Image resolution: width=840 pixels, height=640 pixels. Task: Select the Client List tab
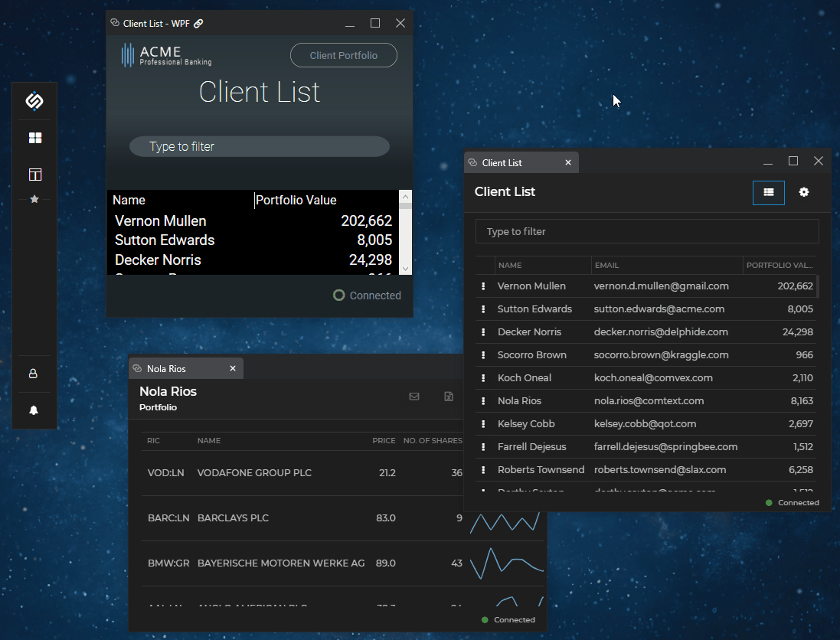coord(507,162)
